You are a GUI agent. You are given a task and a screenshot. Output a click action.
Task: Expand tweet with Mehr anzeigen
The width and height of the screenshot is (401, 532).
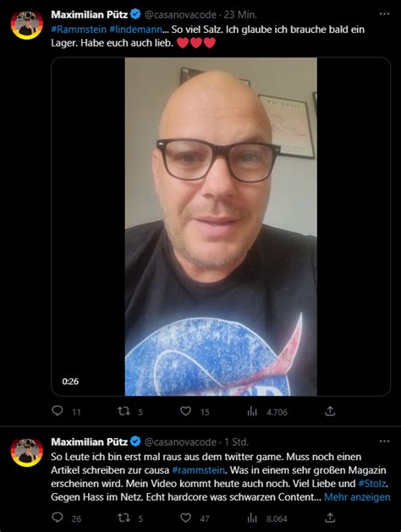click(x=357, y=497)
